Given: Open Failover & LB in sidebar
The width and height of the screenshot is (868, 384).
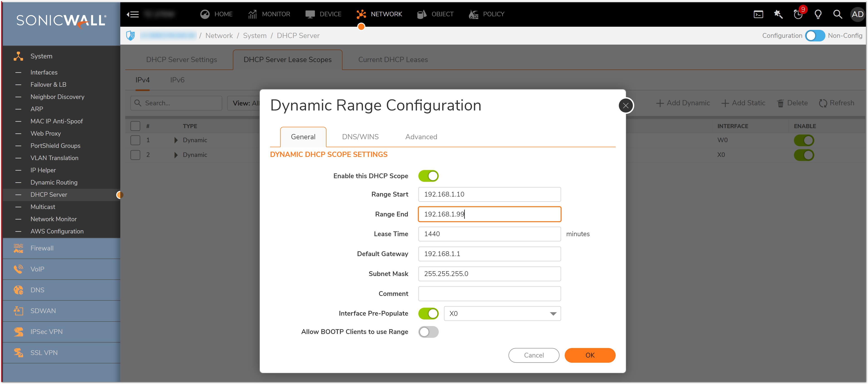Looking at the screenshot, I should [48, 84].
